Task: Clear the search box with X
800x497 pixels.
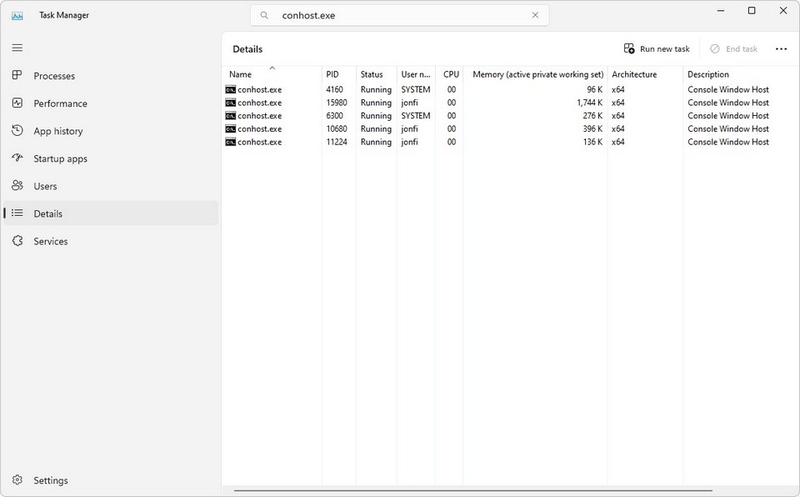Action: (x=535, y=15)
